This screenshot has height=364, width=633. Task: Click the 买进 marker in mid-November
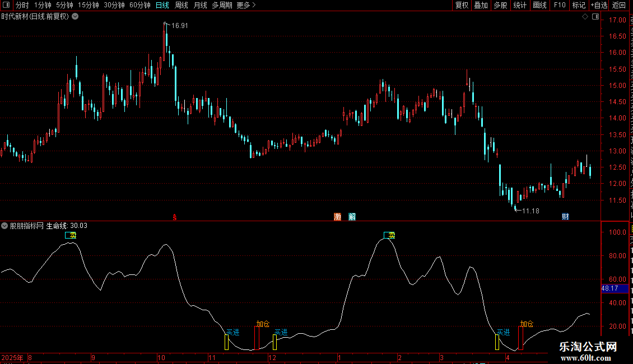pos(232,332)
